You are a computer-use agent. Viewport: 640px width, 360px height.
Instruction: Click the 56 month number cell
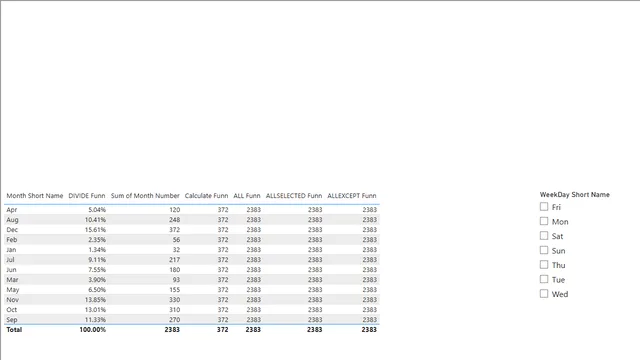(x=176, y=240)
